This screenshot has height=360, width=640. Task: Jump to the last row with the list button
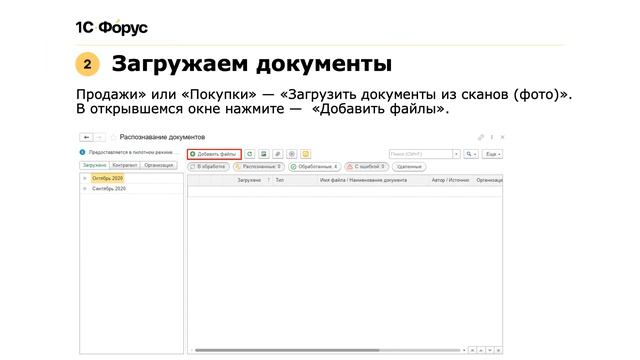click(x=498, y=350)
